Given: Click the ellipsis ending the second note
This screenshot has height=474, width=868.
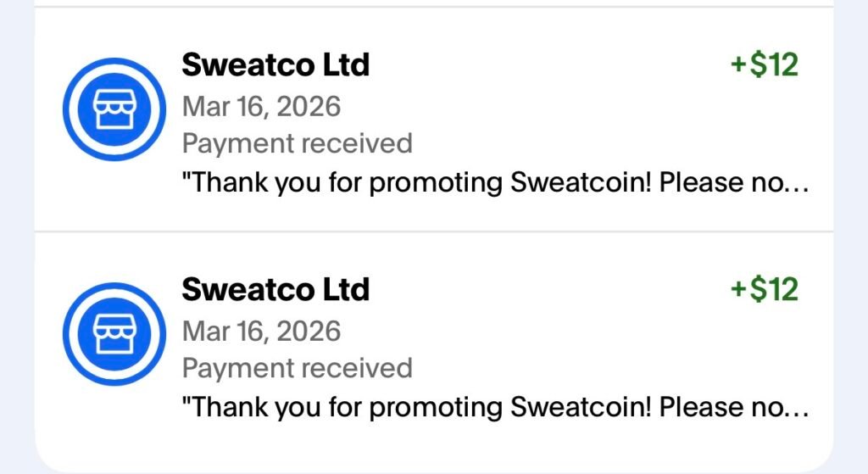Looking at the screenshot, I should [798, 410].
